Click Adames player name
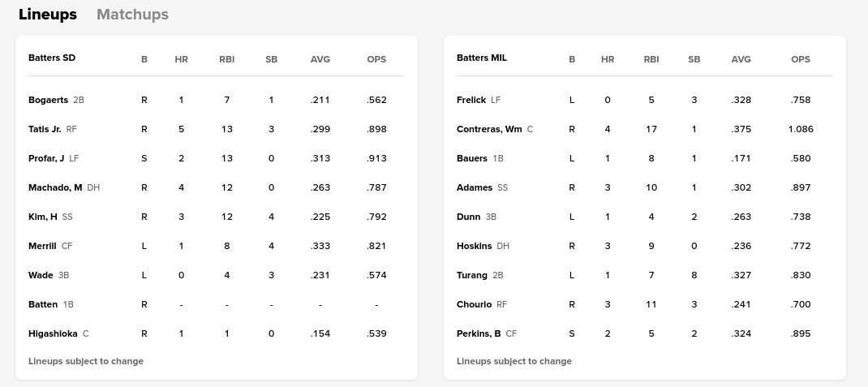 pos(475,187)
